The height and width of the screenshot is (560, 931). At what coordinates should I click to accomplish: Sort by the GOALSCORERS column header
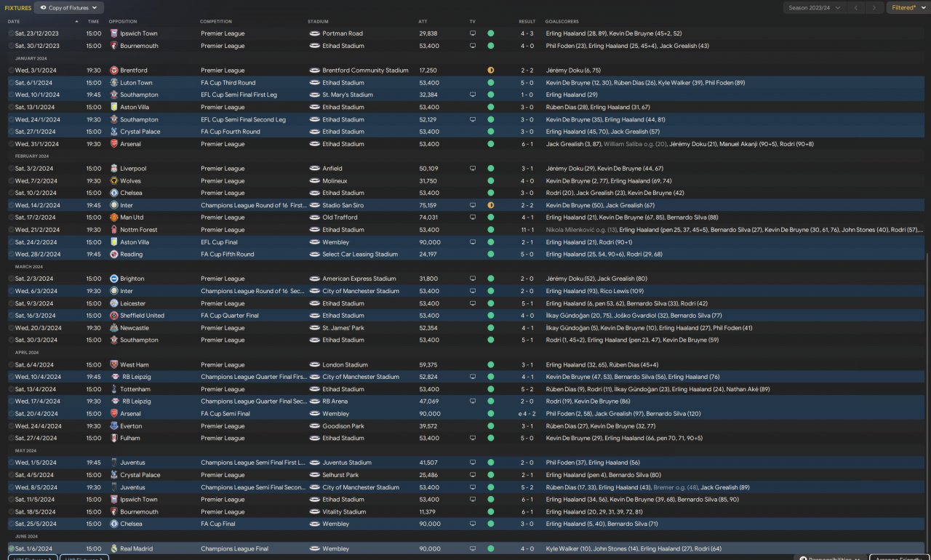pyautogui.click(x=562, y=21)
